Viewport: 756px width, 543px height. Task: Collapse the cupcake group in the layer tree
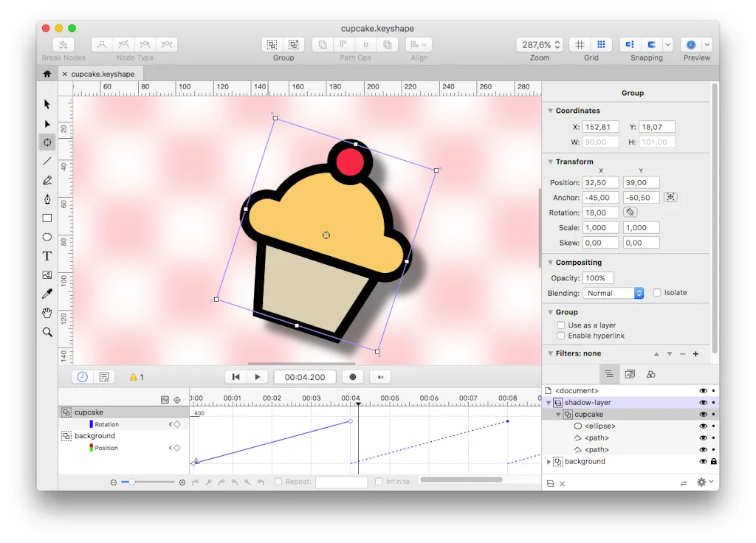[558, 415]
